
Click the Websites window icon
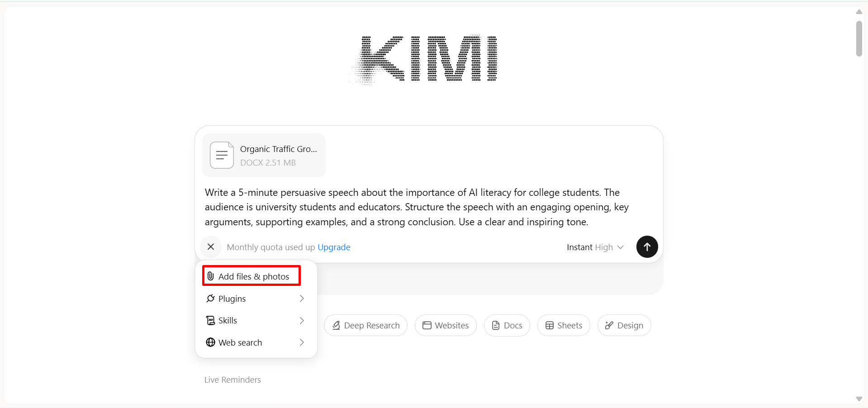click(x=427, y=326)
